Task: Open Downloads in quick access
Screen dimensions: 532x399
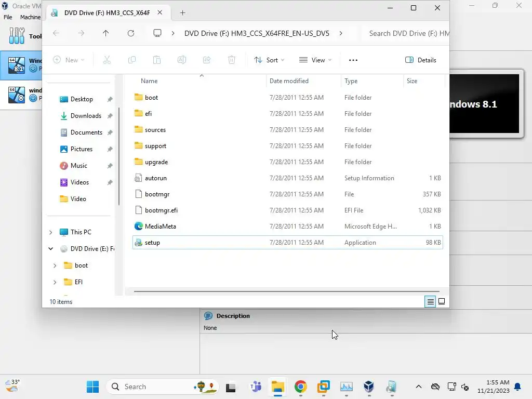Action: (x=86, y=116)
